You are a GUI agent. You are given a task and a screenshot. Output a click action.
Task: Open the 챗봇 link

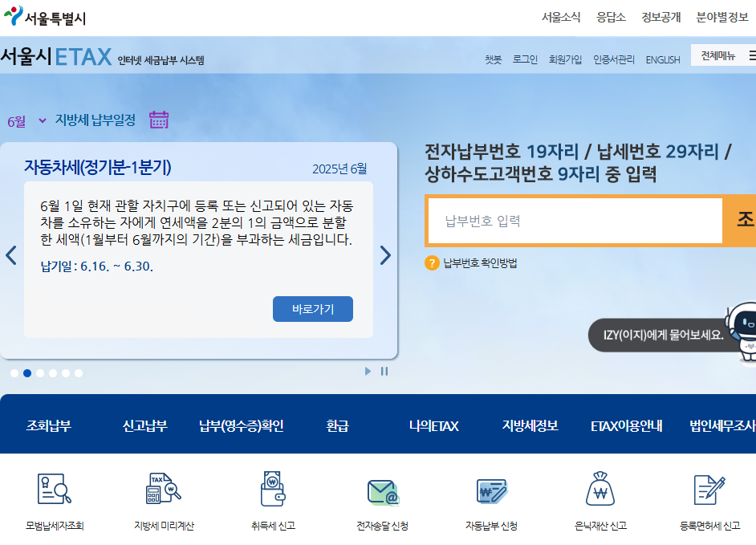click(494, 59)
